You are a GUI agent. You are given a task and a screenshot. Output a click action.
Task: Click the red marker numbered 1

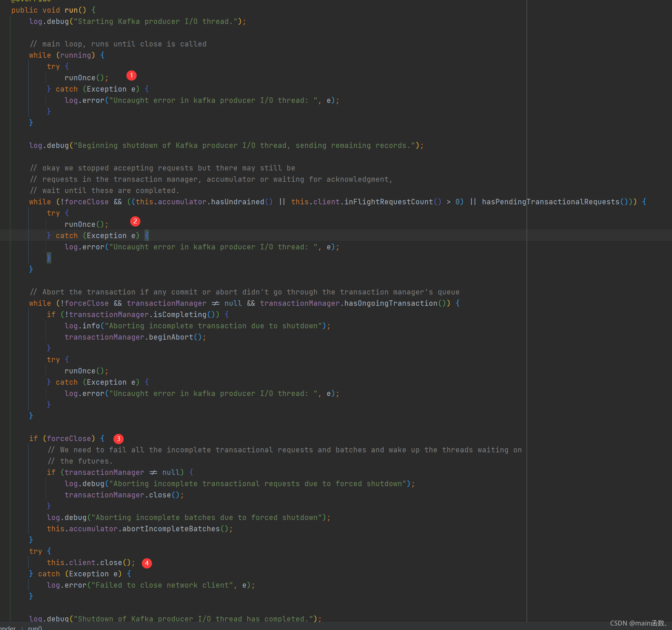tap(131, 75)
